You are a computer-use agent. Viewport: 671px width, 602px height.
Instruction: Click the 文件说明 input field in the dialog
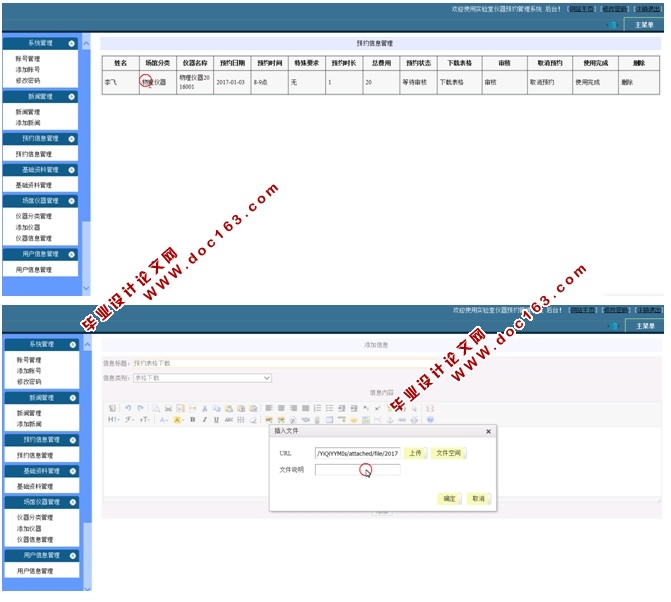point(357,470)
